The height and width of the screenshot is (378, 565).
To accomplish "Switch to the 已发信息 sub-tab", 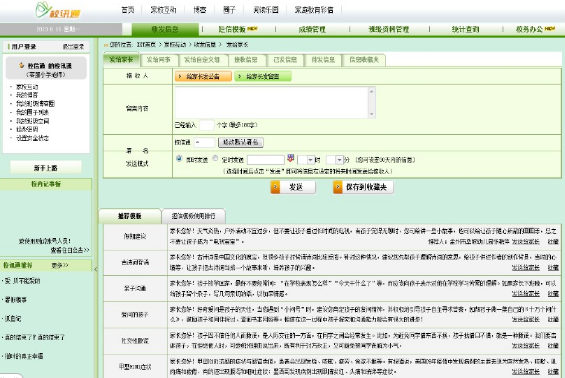I will click(285, 60).
